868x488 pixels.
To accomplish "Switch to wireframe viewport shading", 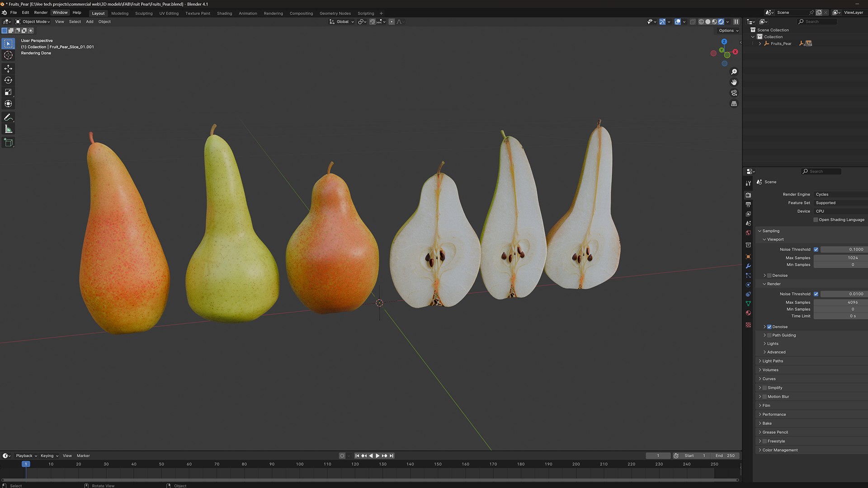I will pyautogui.click(x=701, y=22).
